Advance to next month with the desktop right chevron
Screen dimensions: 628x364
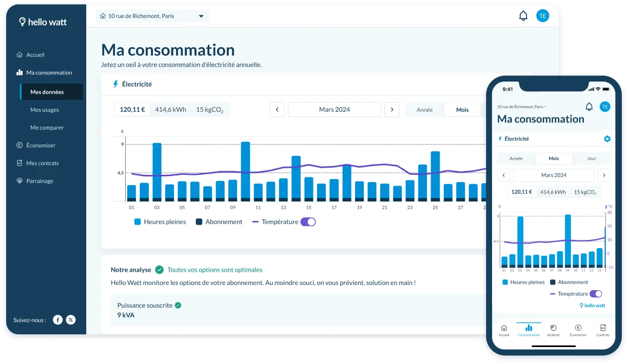pos(391,110)
